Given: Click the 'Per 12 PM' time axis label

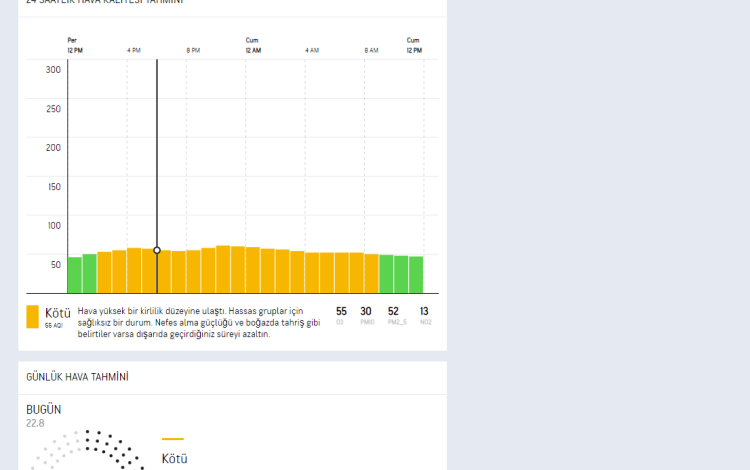Looking at the screenshot, I should click(x=75, y=45).
